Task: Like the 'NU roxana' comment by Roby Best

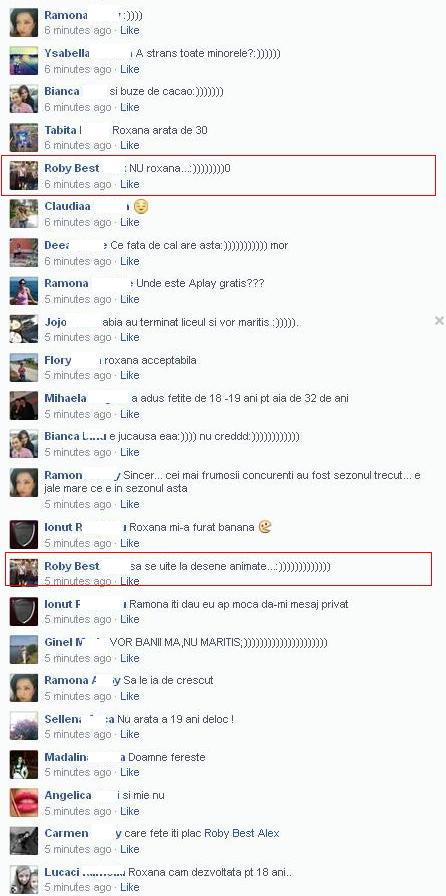Action: tap(130, 184)
